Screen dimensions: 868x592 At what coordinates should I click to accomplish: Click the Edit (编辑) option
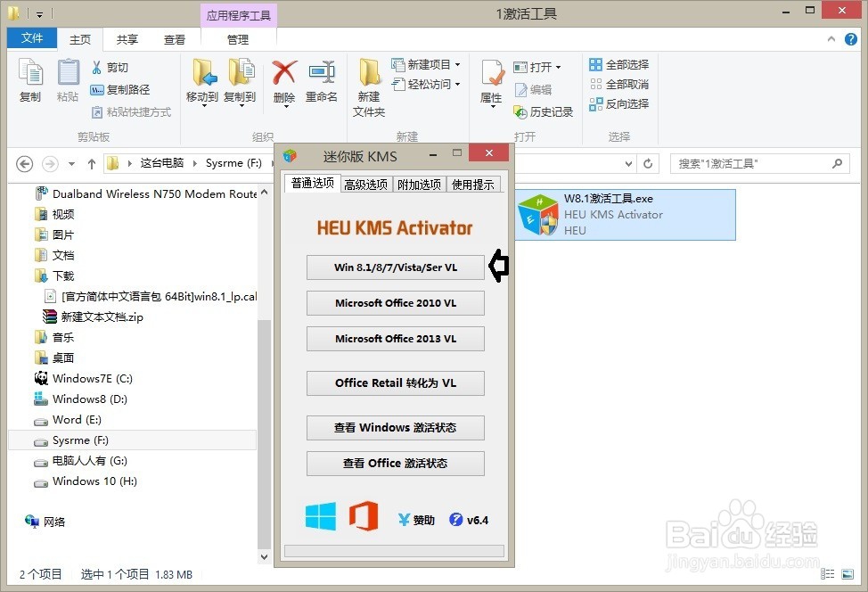[533, 90]
